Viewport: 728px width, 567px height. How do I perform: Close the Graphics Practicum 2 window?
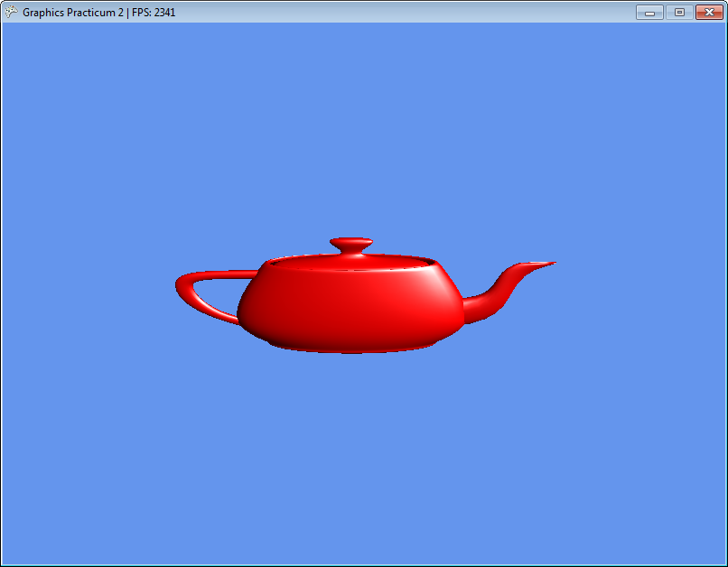[x=709, y=13]
